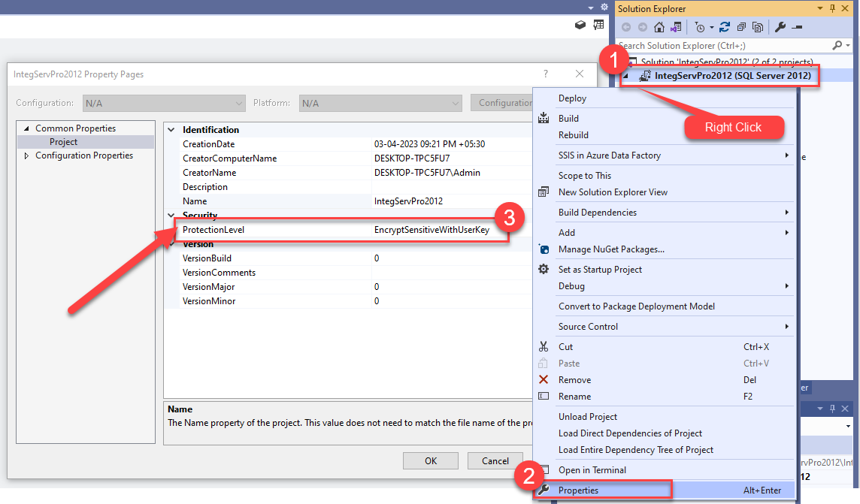Click the Preview Selected Items dash icon
The width and height of the screenshot is (860, 504).
point(798,27)
